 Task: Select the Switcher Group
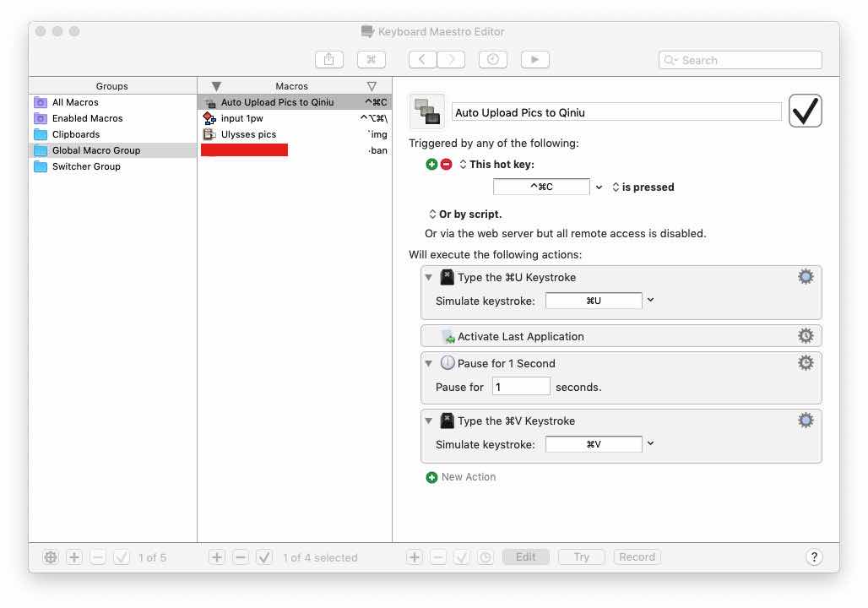[x=113, y=166]
